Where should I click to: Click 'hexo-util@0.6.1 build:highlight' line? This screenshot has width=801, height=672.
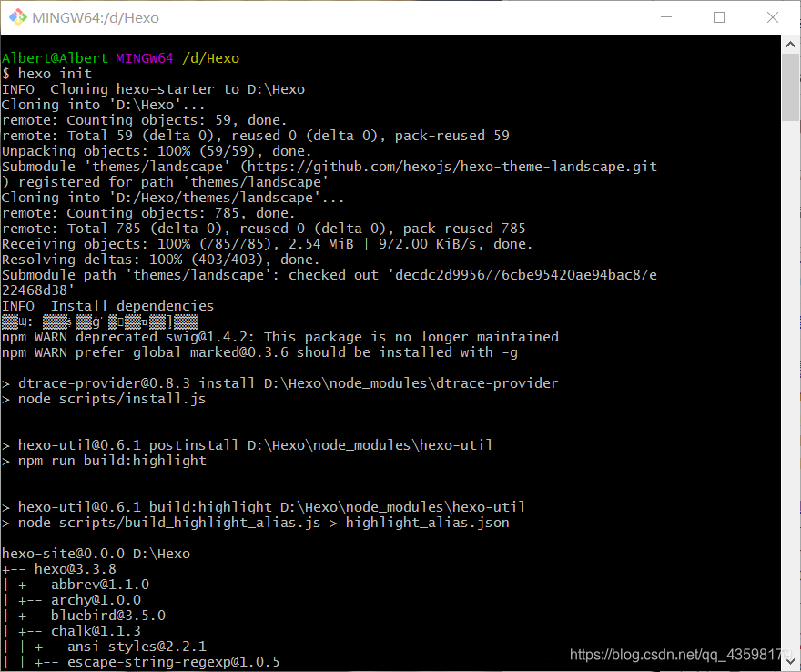pyautogui.click(x=264, y=507)
